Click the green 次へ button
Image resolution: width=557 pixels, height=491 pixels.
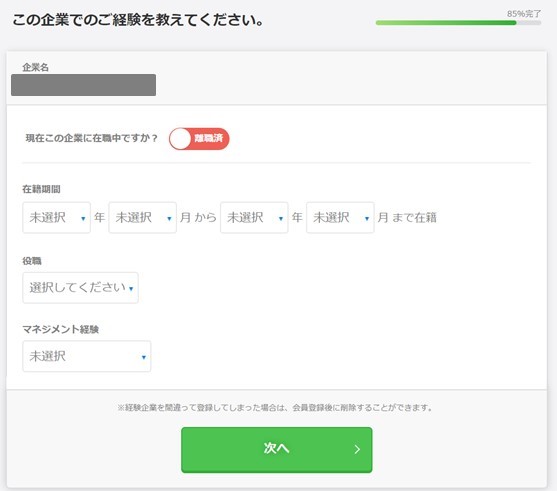pos(277,450)
